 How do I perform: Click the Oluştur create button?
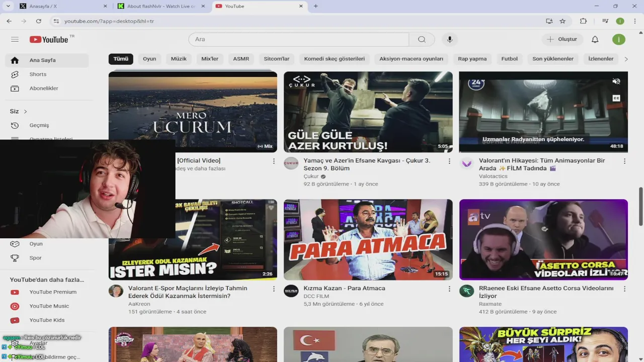(562, 39)
